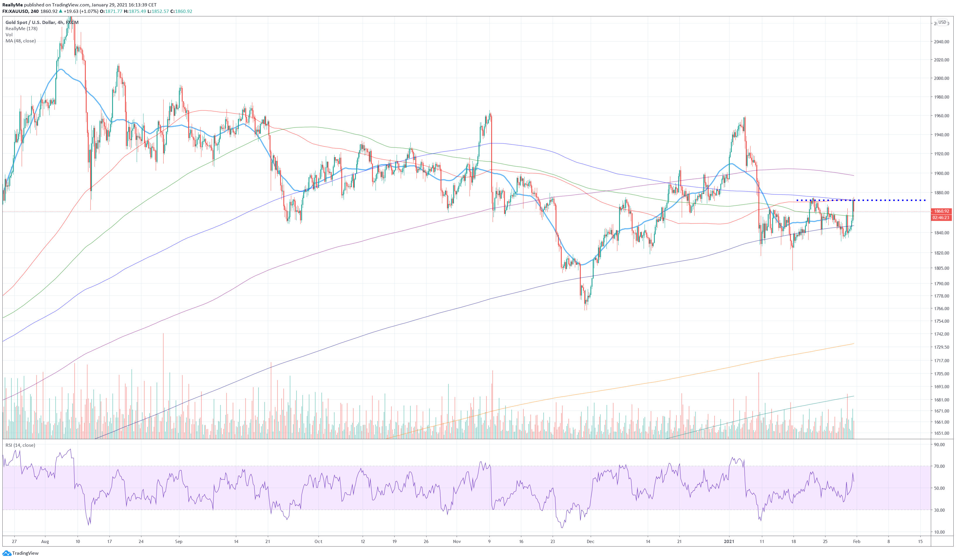Click the low value L:1852.57
This screenshot has width=956, height=560.
point(158,11)
